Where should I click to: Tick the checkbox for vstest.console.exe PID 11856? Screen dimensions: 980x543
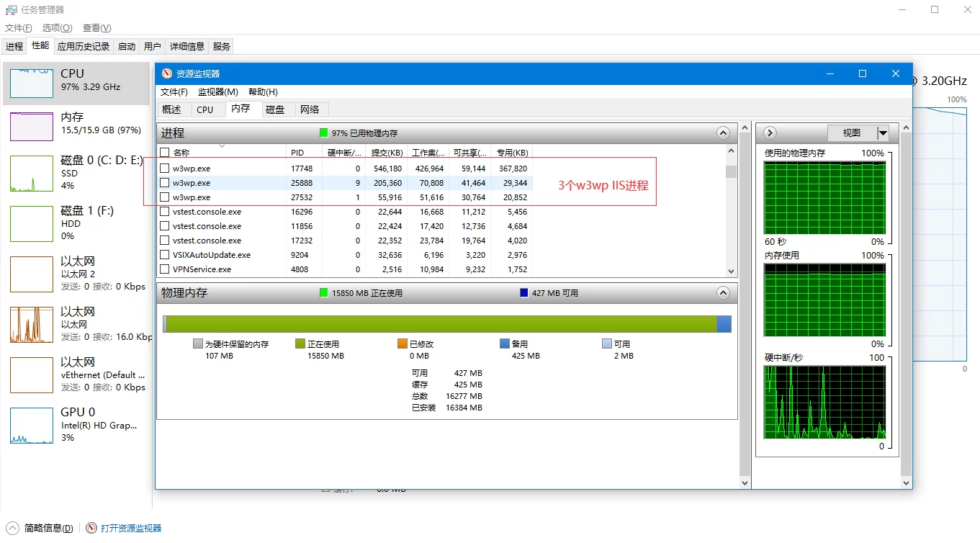[x=165, y=226]
